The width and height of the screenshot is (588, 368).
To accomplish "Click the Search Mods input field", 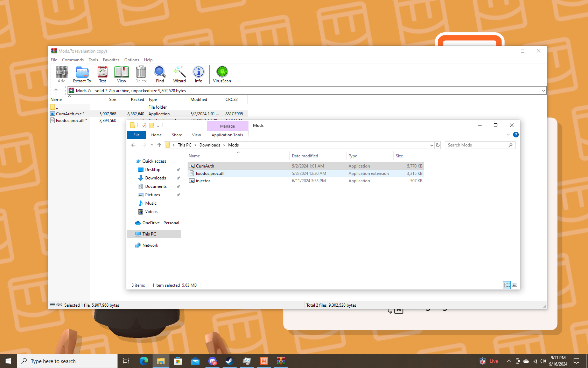I will (477, 145).
